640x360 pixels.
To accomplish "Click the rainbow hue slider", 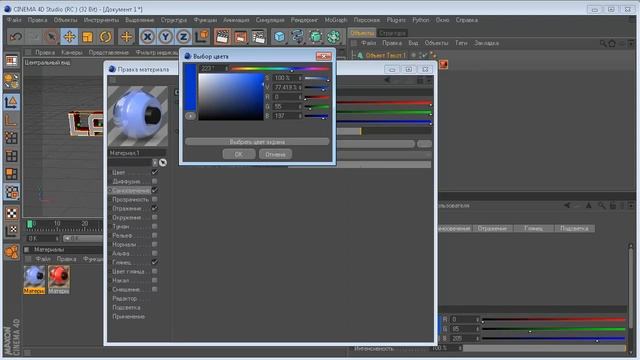I will 280,69.
